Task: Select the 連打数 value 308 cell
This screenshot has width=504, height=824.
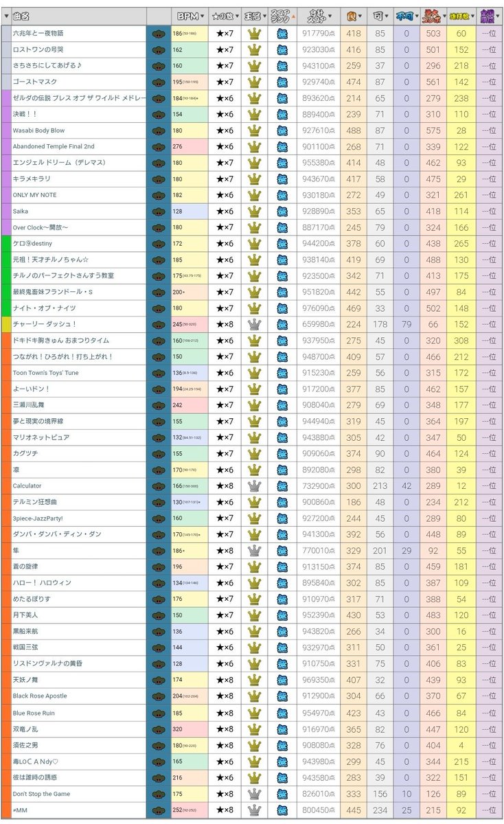Action: click(461, 340)
